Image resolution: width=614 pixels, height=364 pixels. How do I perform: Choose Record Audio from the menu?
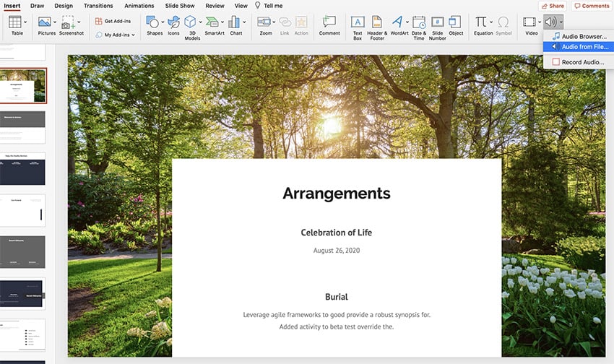[582, 62]
